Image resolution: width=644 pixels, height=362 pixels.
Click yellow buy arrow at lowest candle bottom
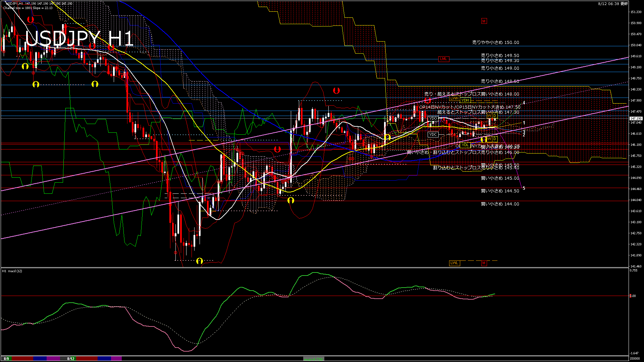pyautogui.click(x=200, y=261)
